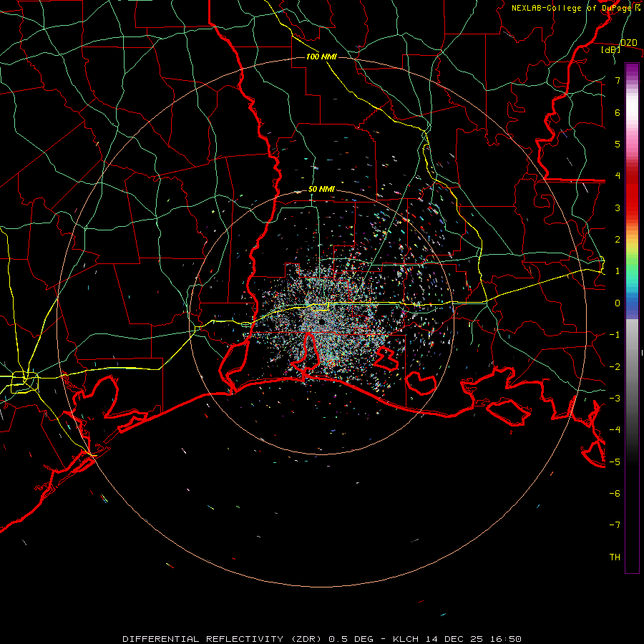644x644 pixels.
Task: Click the -3 value on the color scale
Action: point(615,398)
